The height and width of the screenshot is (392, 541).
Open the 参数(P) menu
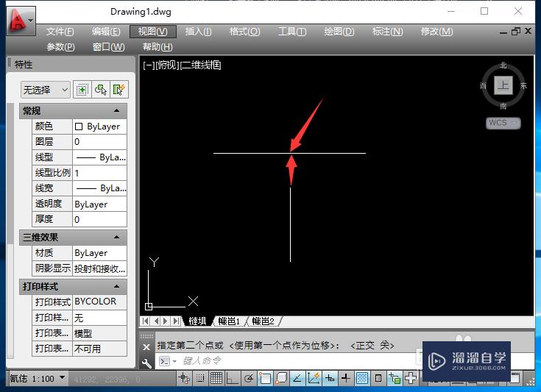point(60,47)
